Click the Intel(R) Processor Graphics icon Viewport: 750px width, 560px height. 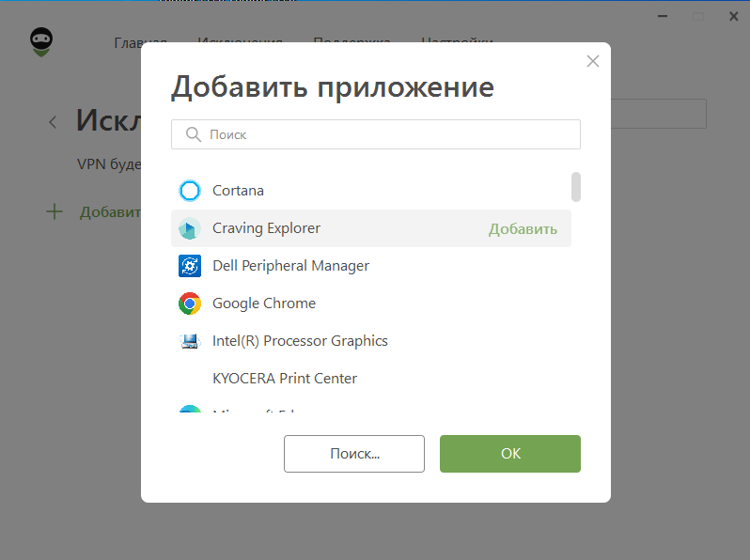(x=190, y=341)
